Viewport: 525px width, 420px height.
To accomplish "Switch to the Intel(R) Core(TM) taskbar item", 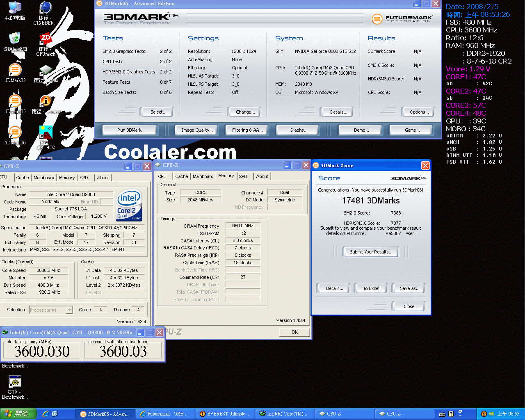I will pyautogui.click(x=285, y=414).
